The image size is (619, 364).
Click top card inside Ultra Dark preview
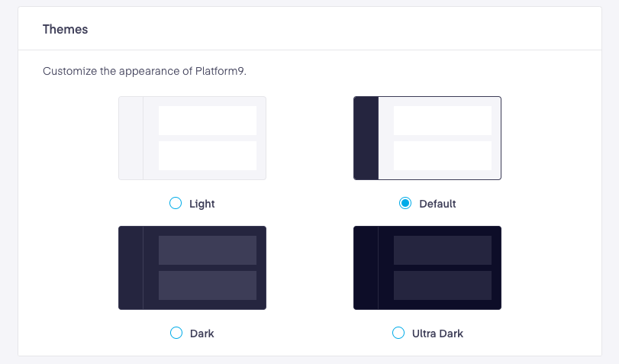tap(443, 250)
